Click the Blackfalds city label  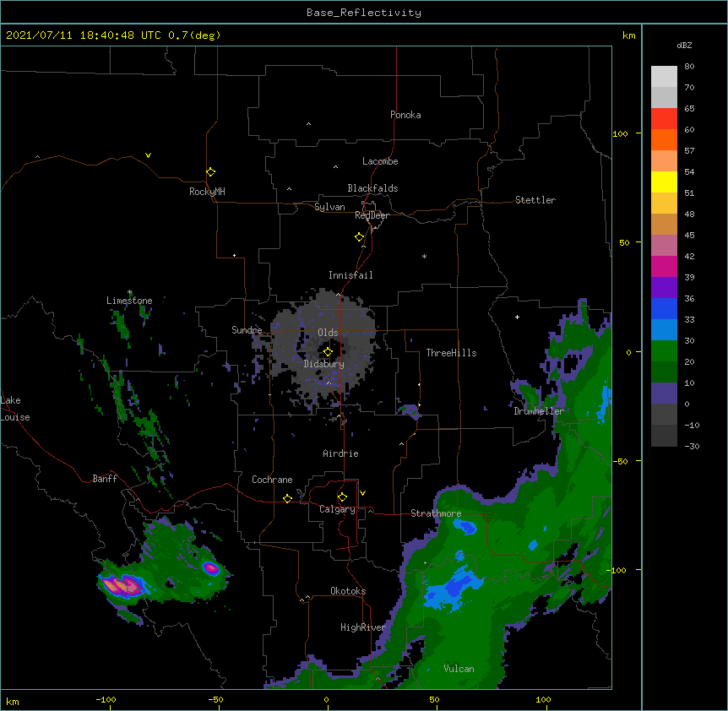(x=372, y=188)
